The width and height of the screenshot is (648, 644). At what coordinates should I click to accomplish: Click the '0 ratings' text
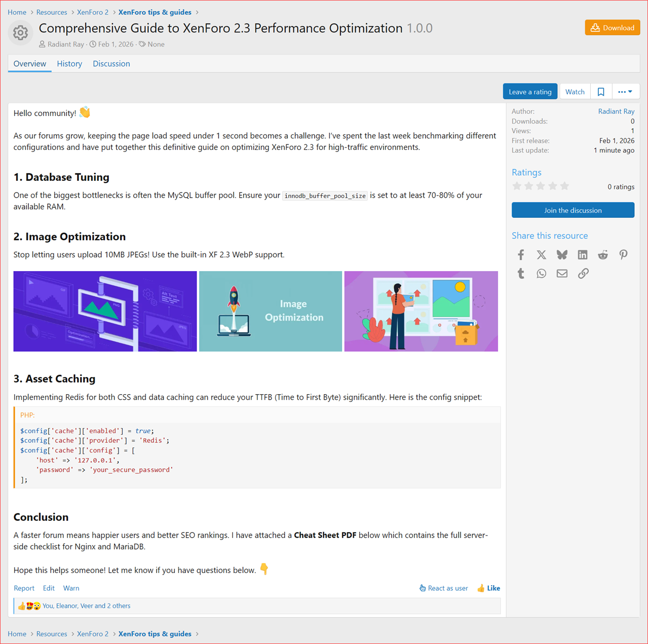tap(621, 187)
